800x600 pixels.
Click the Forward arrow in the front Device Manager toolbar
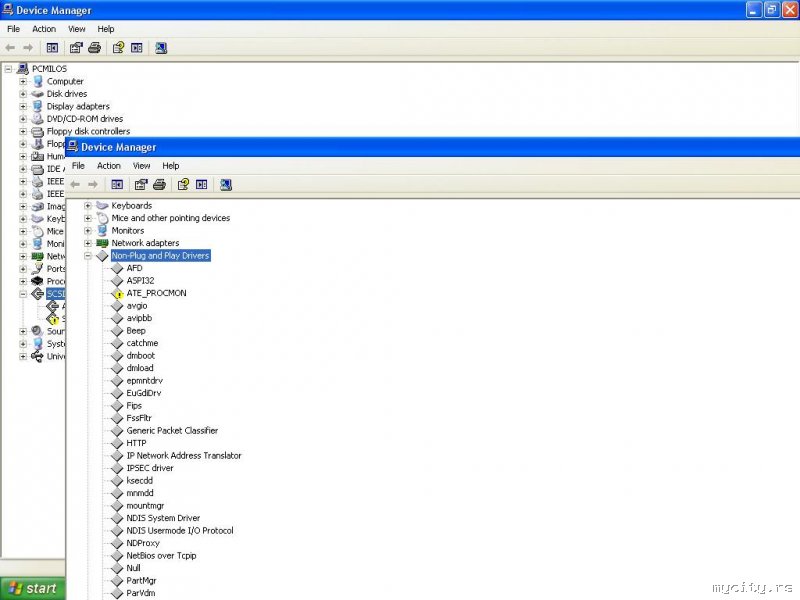92,185
